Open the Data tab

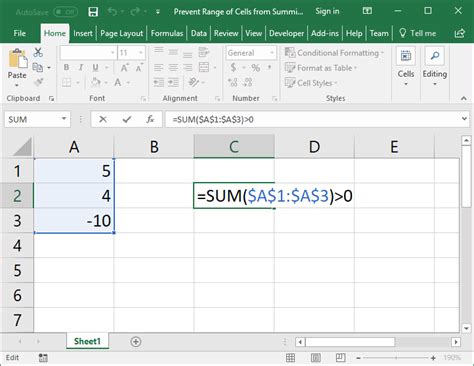pos(199,33)
